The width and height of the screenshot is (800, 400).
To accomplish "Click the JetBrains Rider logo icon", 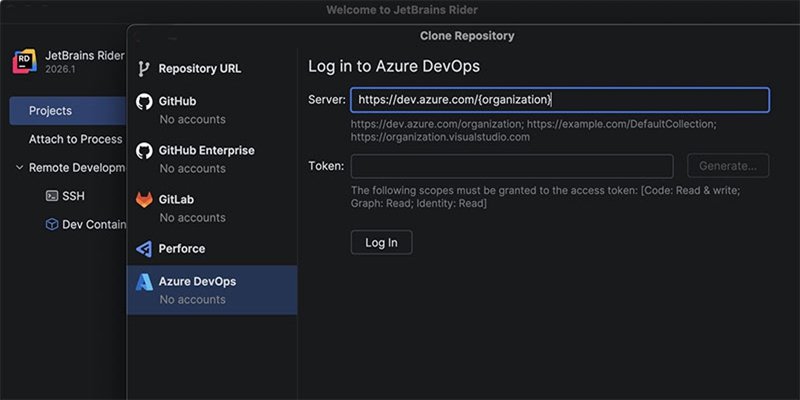I will [x=24, y=61].
